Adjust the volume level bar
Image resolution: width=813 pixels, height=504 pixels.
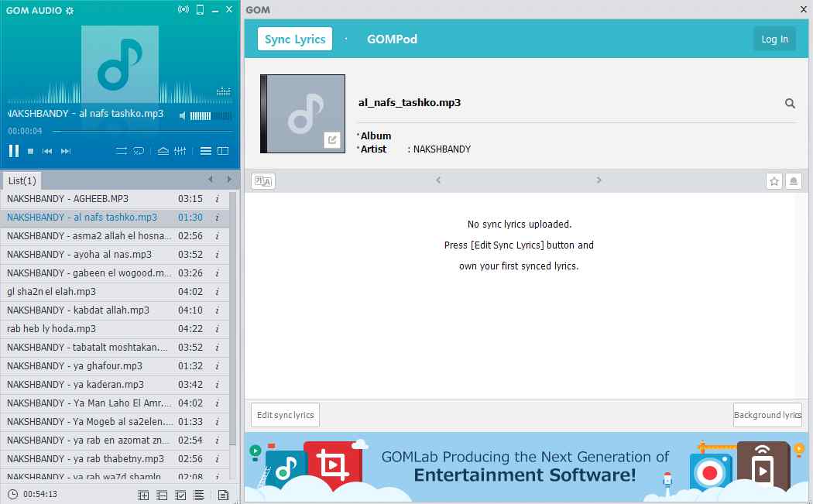click(x=211, y=115)
